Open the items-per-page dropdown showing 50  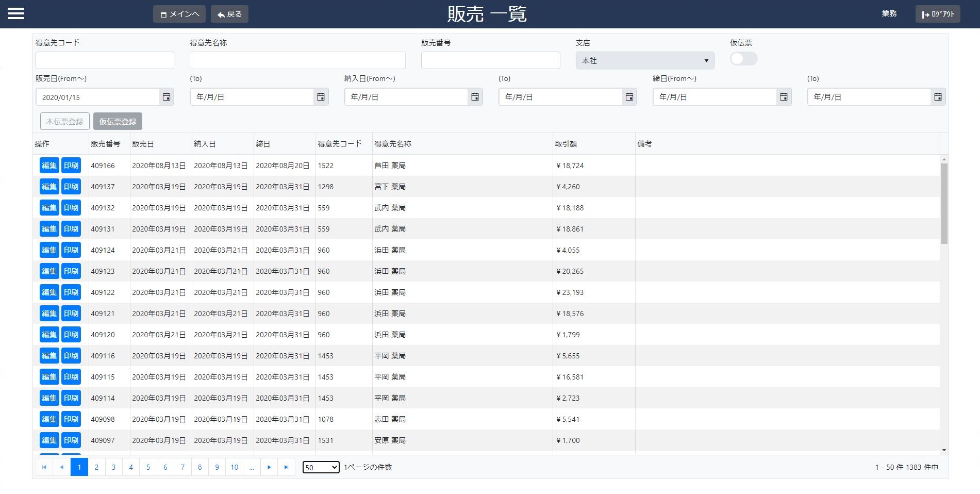321,467
